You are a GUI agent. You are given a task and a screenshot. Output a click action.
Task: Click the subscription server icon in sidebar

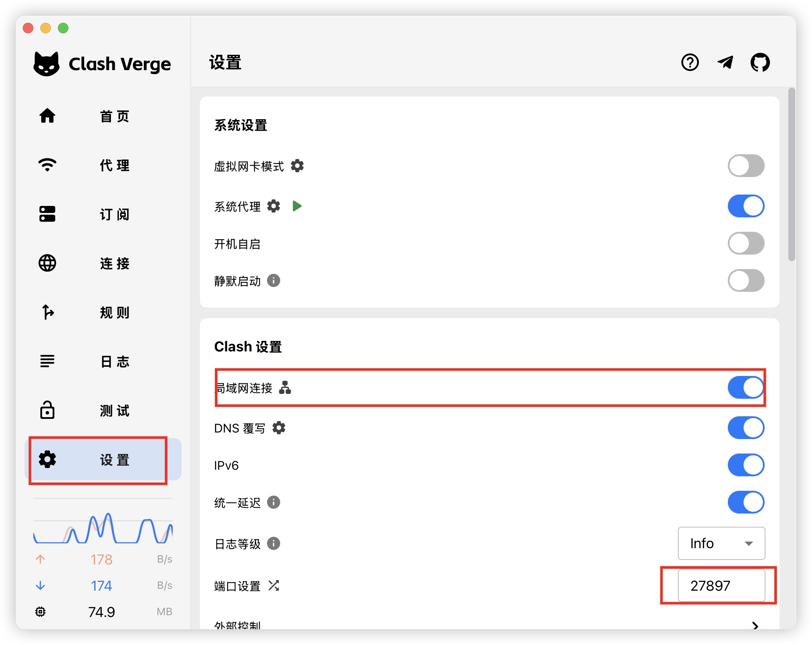click(x=47, y=214)
